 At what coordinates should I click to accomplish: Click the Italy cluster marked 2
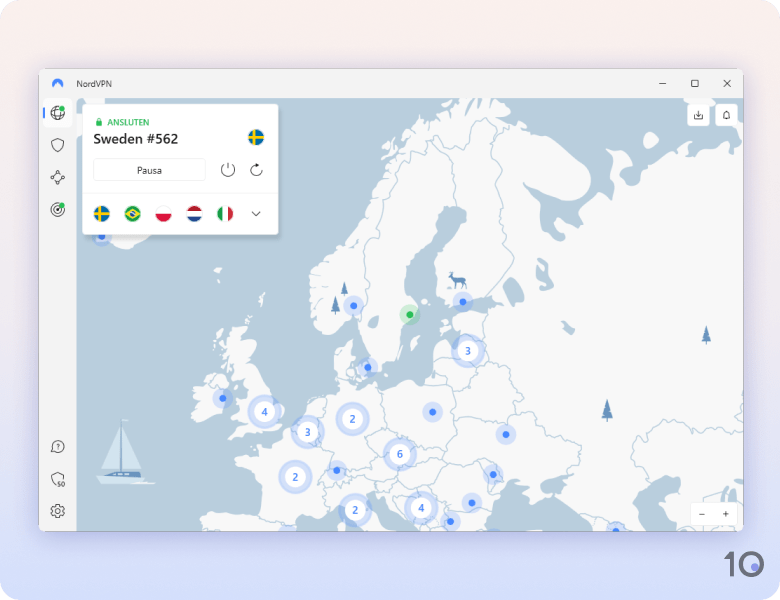[x=355, y=509]
